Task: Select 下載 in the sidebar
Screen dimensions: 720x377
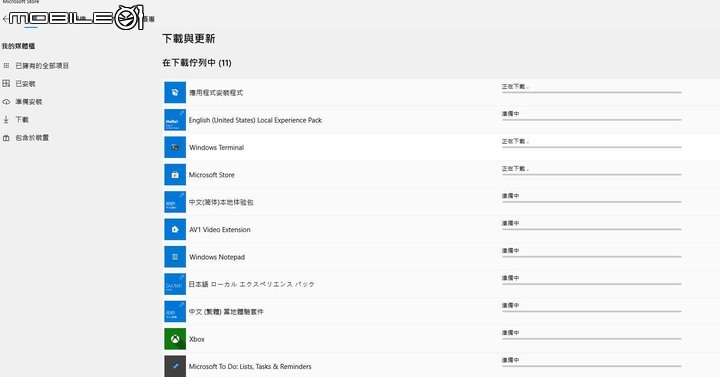Action: pyautogui.click(x=22, y=119)
